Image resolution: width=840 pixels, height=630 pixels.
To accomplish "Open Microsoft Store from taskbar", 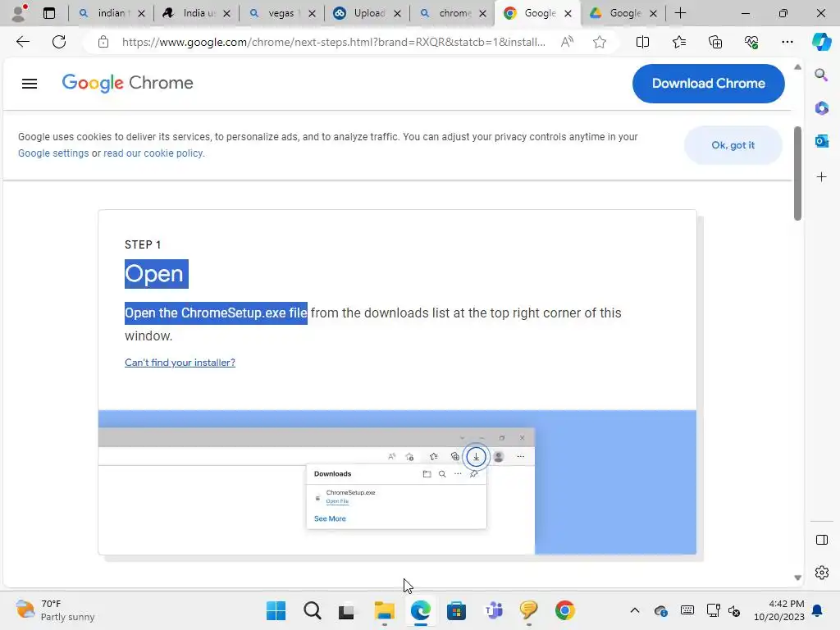I will (x=456, y=610).
